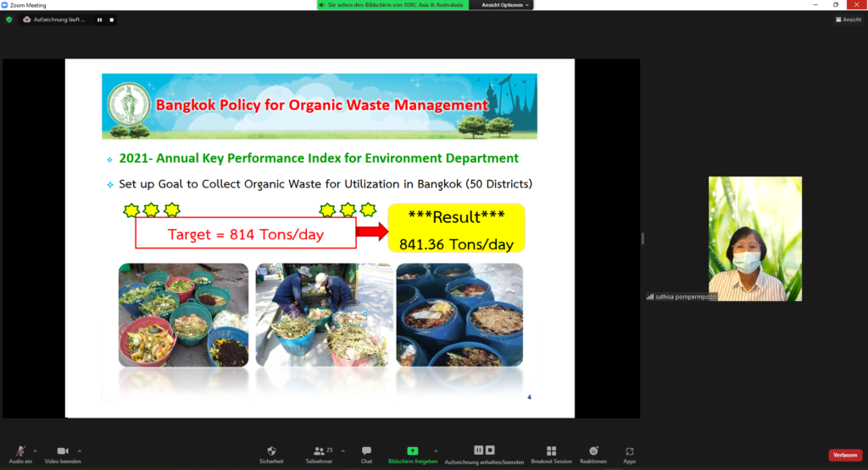The image size is (868, 470).
Task: Click the red Verlassen button
Action: point(844,455)
